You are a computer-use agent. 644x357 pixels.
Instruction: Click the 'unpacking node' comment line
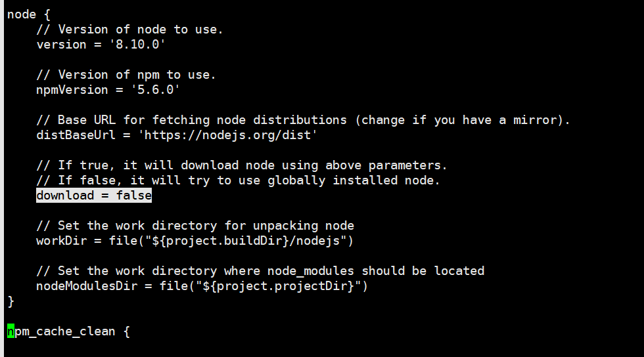(195, 226)
